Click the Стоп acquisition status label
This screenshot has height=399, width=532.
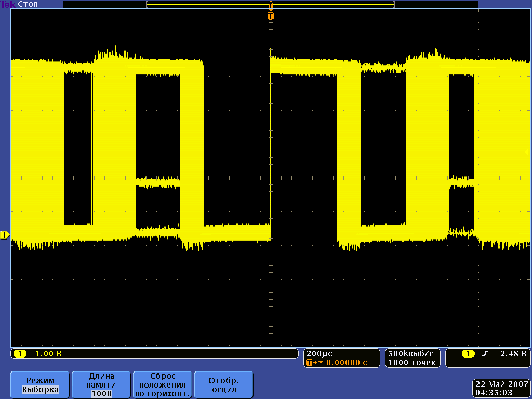(27, 4)
